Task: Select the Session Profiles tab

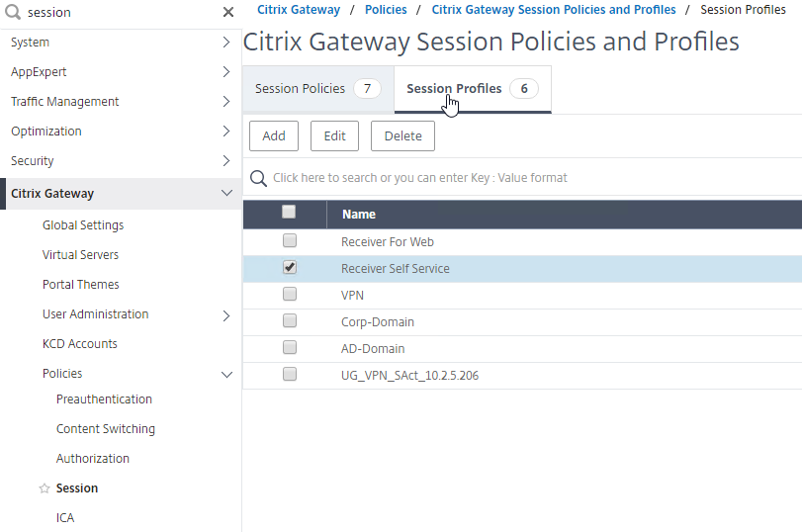Action: pos(473,88)
